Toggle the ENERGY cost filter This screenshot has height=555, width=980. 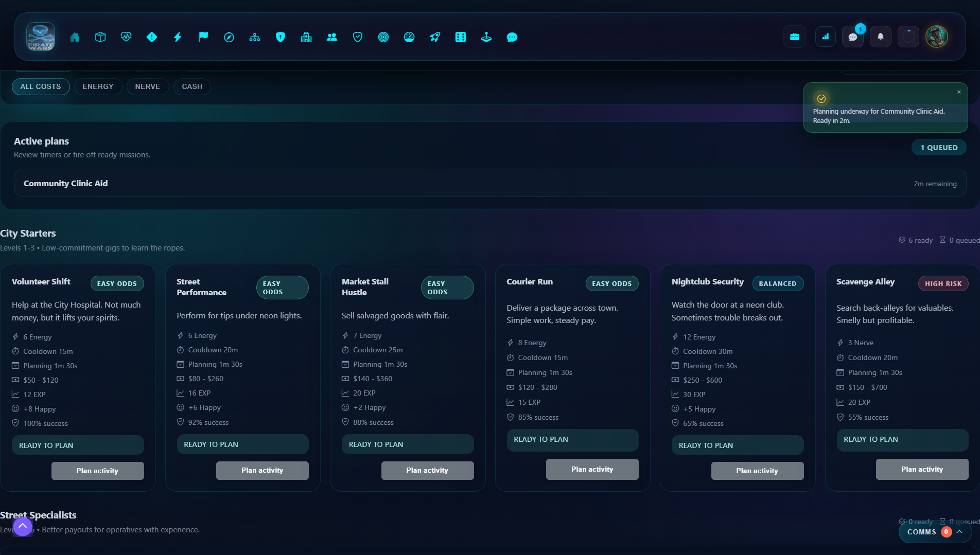(98, 86)
